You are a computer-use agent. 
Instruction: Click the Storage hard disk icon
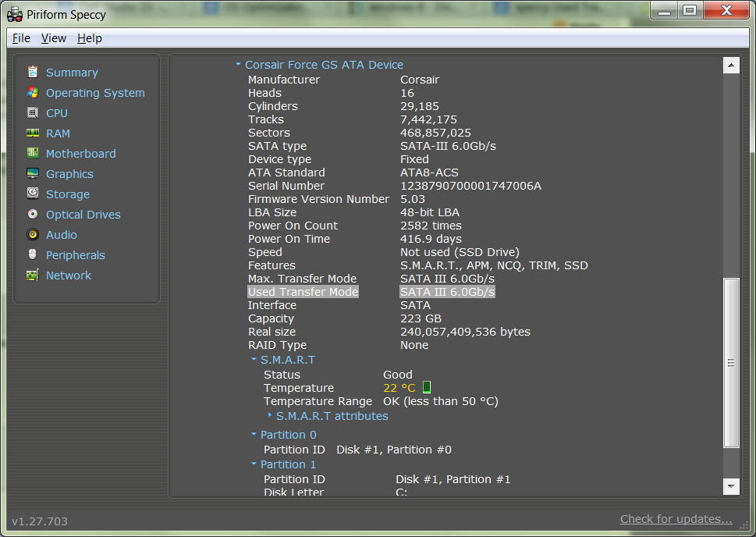coord(32,194)
